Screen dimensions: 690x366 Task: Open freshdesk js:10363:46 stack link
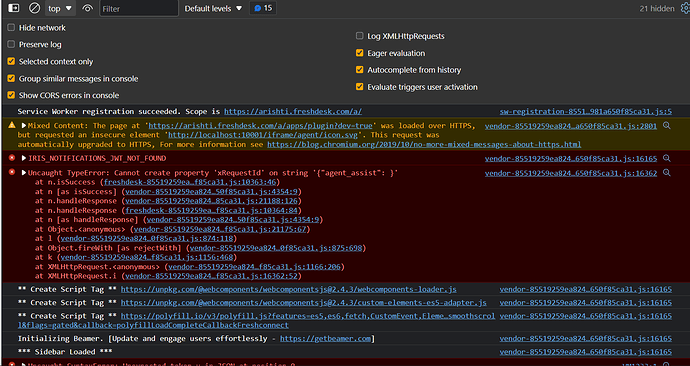coord(190,182)
